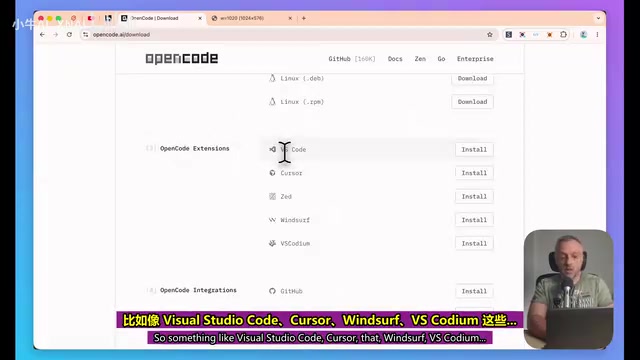Download the Linux .deb package
Screen dimensions: 640x360
(472, 78)
